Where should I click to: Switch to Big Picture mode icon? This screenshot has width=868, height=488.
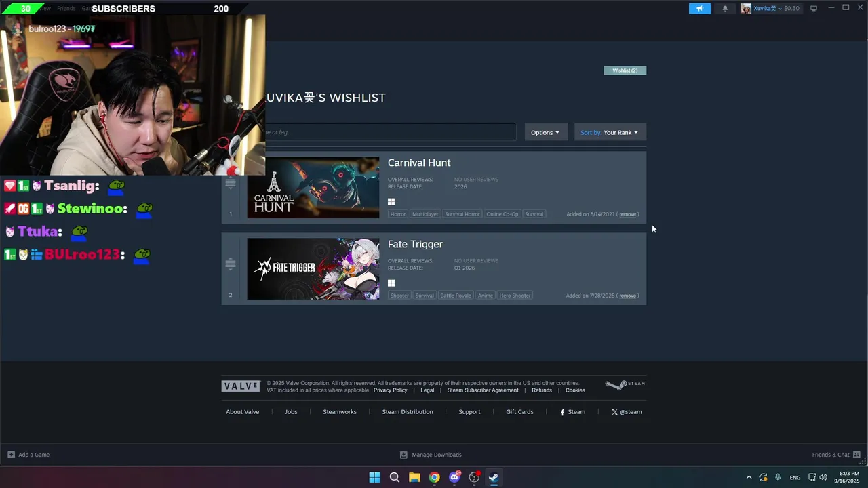(814, 8)
